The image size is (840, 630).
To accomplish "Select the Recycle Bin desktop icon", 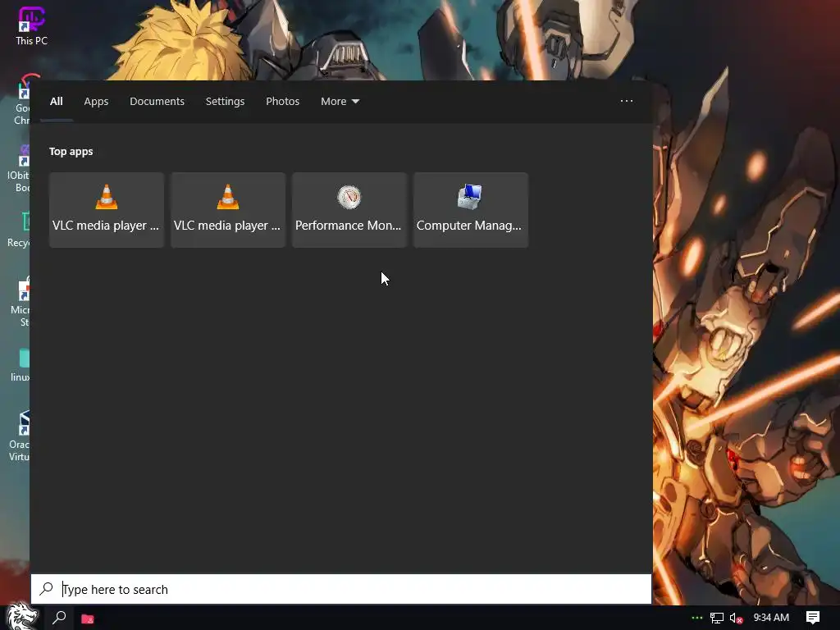I will (x=19, y=231).
